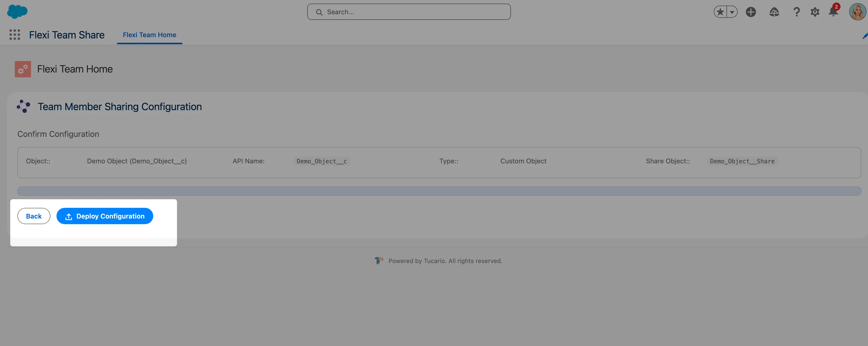
Task: Select the Flexi Team Share app name
Action: 66,35
